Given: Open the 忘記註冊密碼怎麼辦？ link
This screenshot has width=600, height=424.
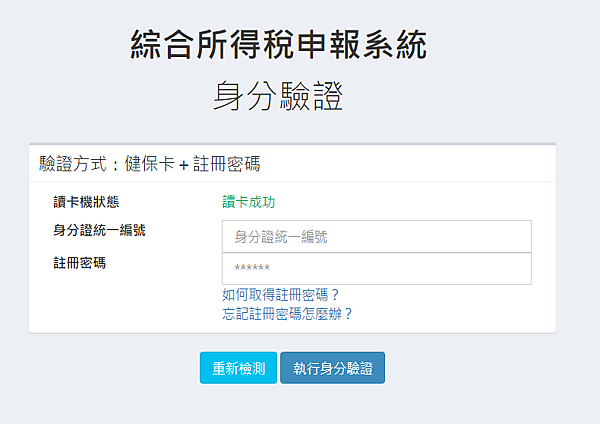Looking at the screenshot, I should (287, 314).
